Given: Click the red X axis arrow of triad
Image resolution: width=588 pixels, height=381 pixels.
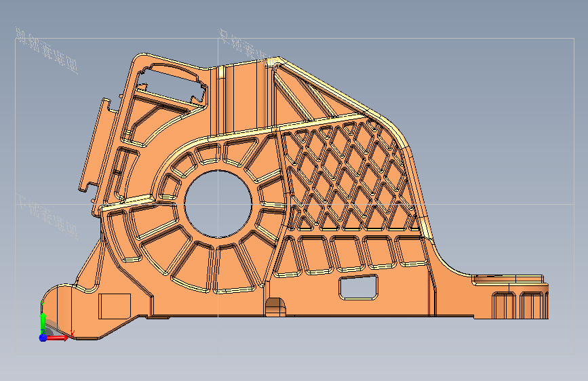Looking at the screenshot, I should [x=57, y=338].
